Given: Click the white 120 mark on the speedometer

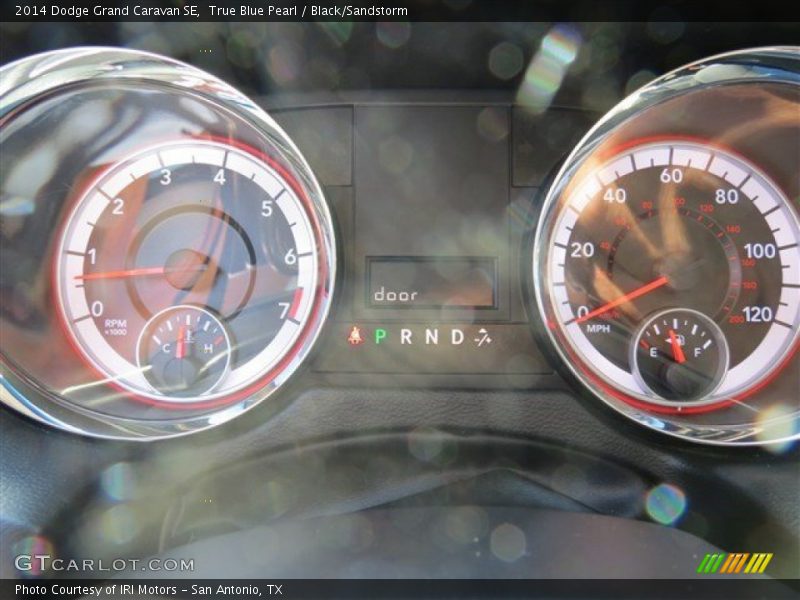Looking at the screenshot, I should pyautogui.click(x=757, y=314).
